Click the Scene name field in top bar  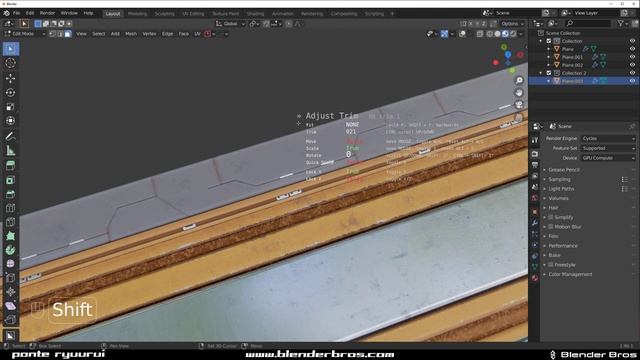click(x=518, y=13)
